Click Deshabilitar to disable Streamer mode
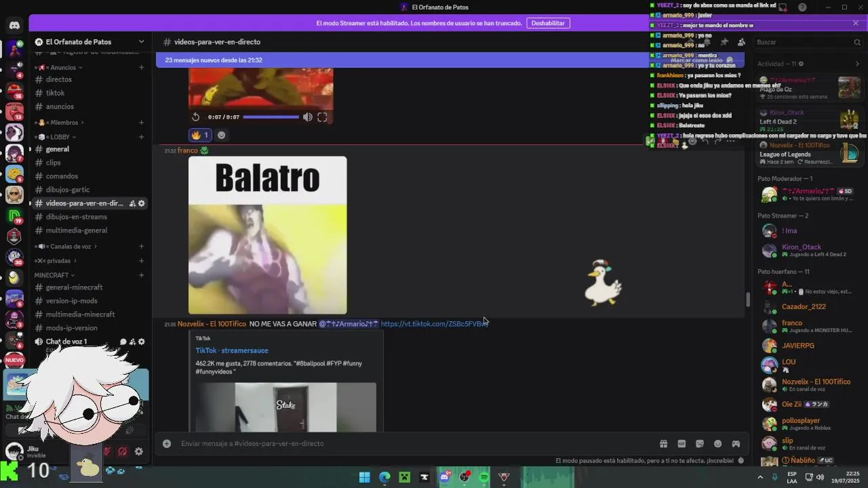Screen dimensions: 868x488 click(548, 23)
